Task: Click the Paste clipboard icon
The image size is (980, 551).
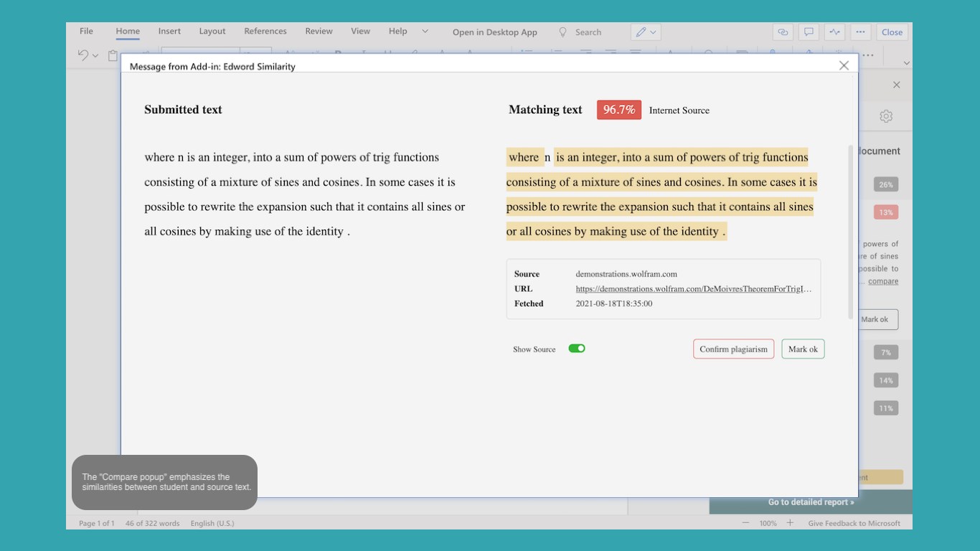Action: [113, 55]
